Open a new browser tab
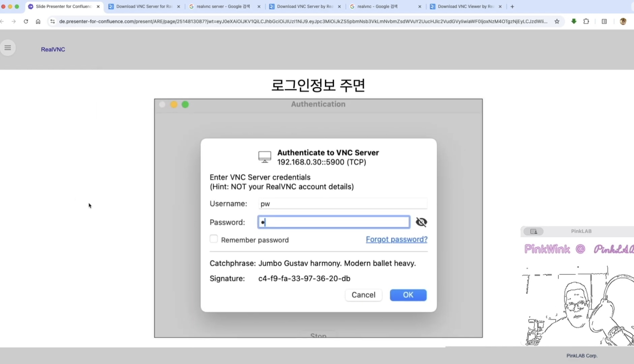This screenshot has width=634, height=364. point(512,6)
